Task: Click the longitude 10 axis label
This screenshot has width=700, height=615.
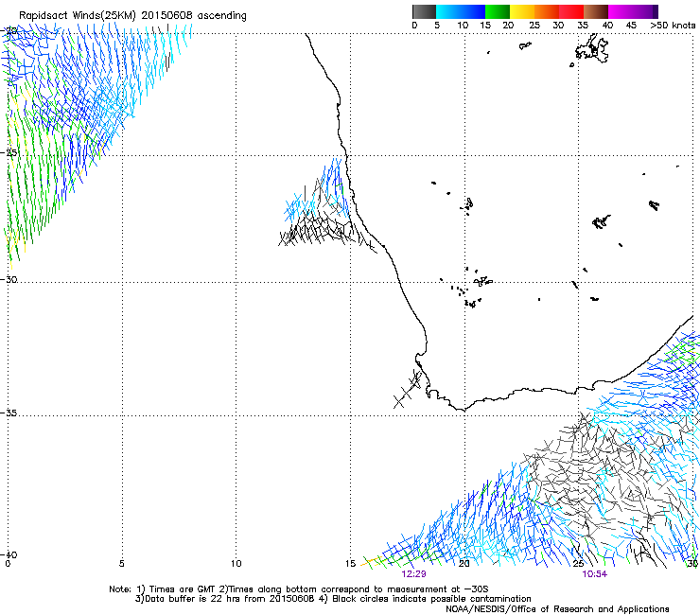Action: click(x=236, y=564)
